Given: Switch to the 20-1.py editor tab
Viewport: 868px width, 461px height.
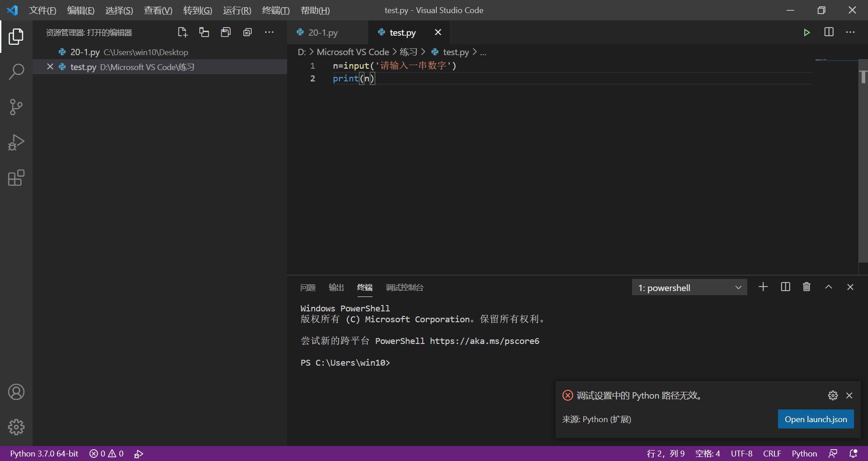Looking at the screenshot, I should click(327, 33).
